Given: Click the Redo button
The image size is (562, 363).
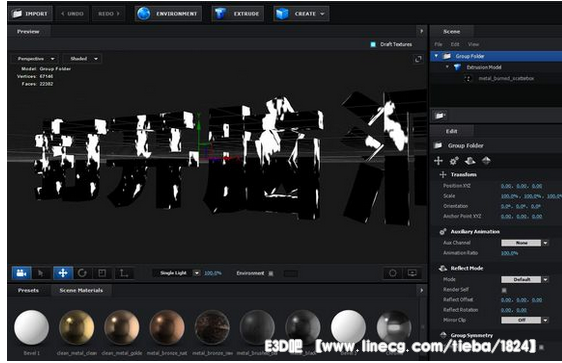Looking at the screenshot, I should click(109, 14).
